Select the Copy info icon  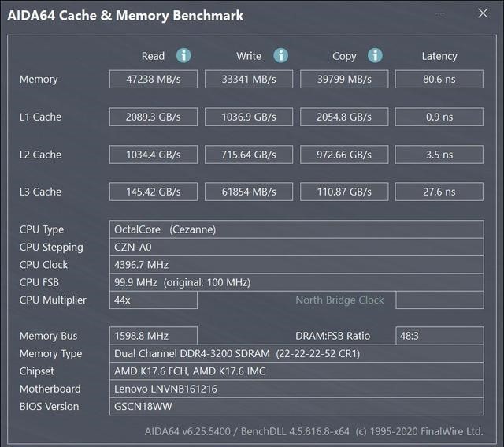[375, 55]
